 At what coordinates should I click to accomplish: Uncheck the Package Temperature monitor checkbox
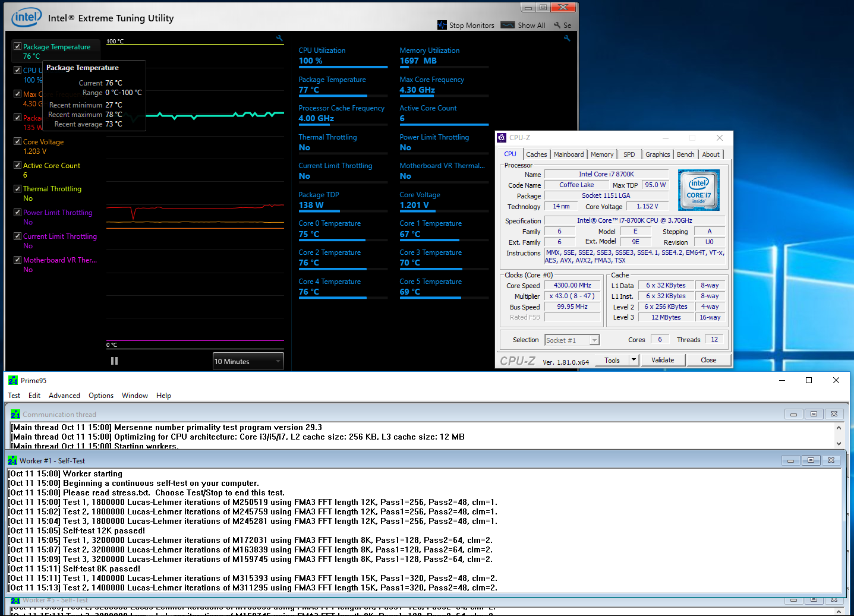point(18,46)
